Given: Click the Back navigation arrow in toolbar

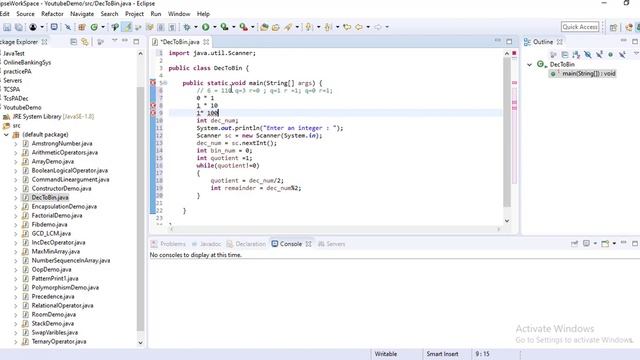Looking at the screenshot, I should (359, 27).
